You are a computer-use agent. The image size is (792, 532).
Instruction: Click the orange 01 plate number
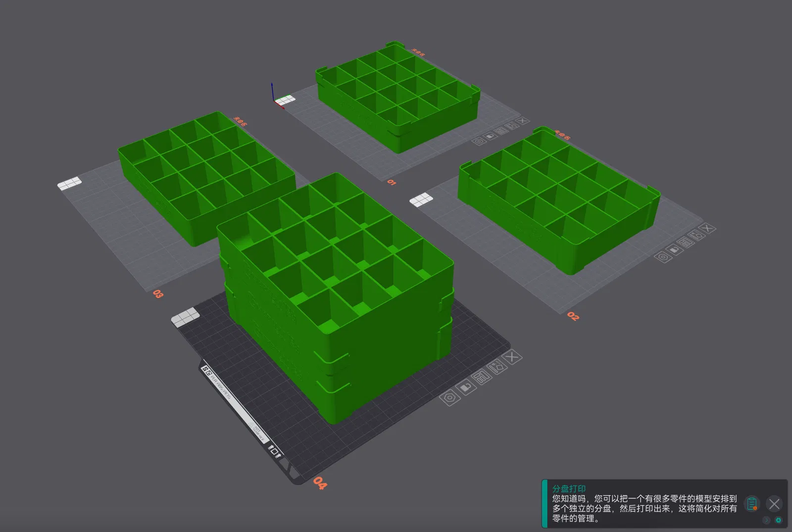tap(392, 183)
